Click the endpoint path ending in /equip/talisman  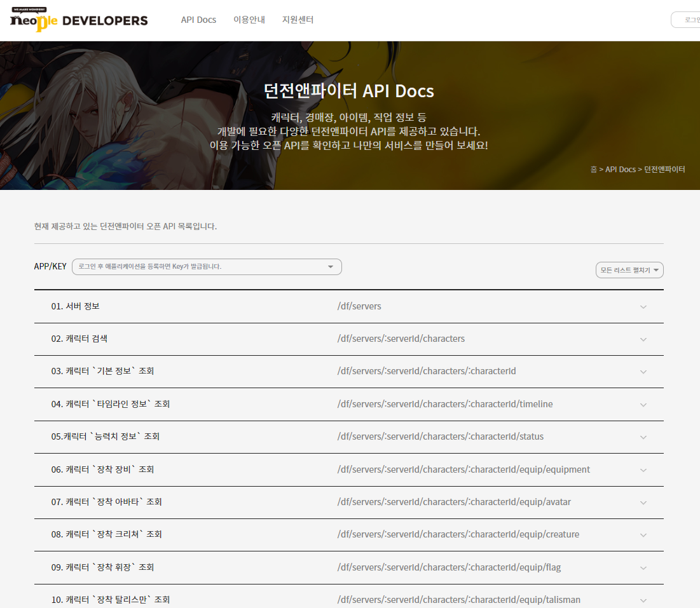tap(459, 600)
